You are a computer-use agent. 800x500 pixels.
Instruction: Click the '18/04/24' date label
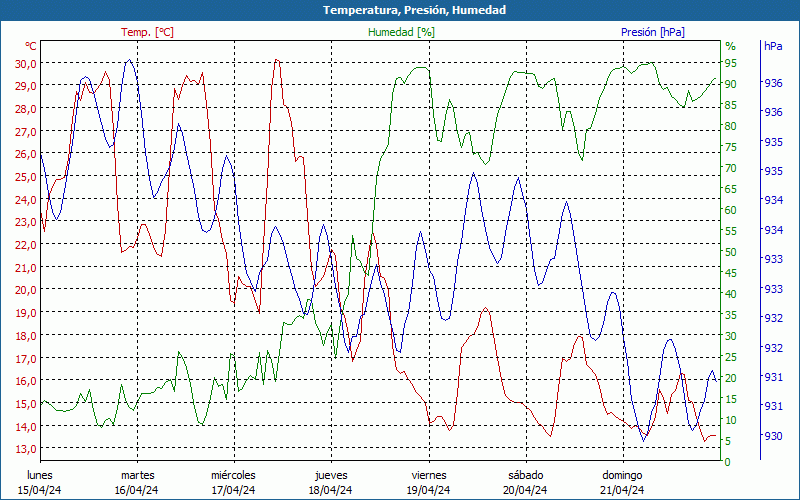[x=331, y=490]
